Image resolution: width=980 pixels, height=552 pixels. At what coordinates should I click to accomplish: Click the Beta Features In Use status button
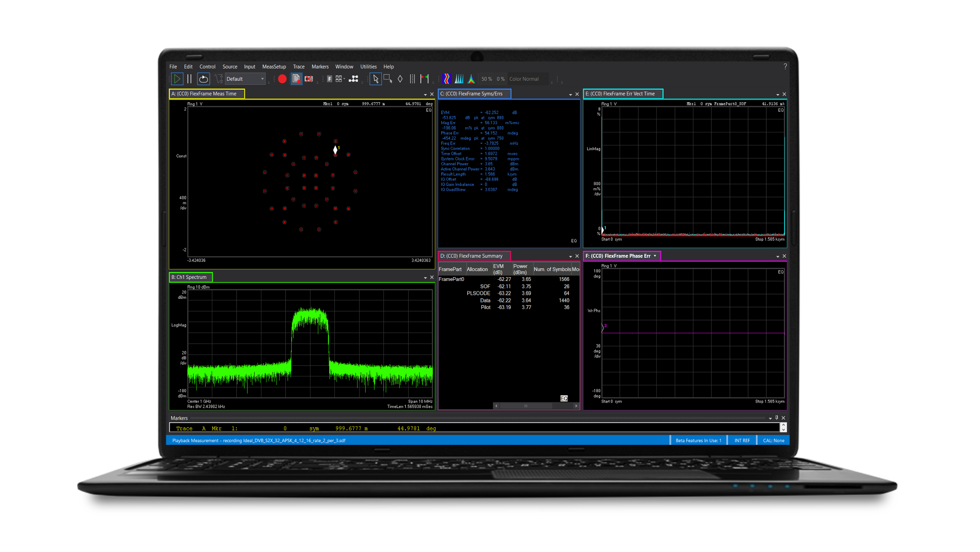pyautogui.click(x=699, y=440)
